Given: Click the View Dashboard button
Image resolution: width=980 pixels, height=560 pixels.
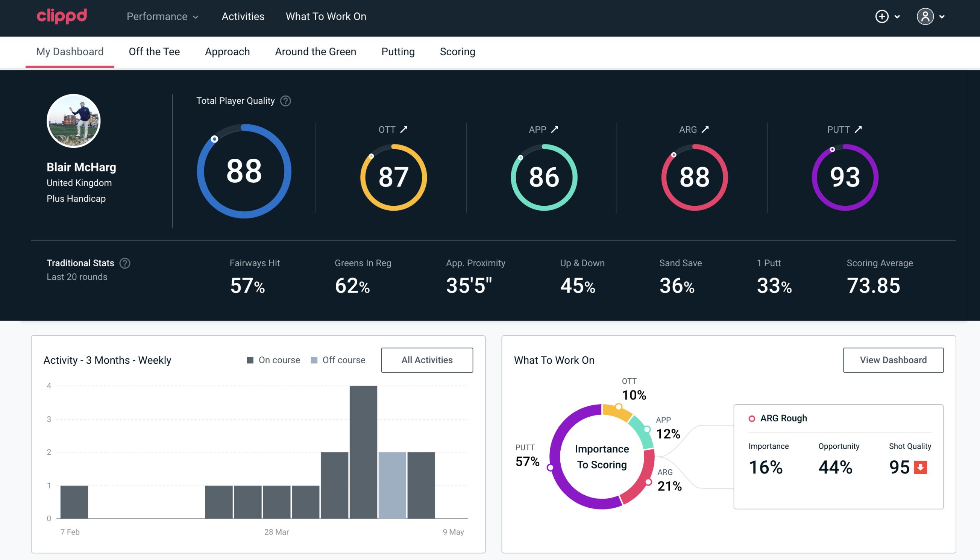Looking at the screenshot, I should [893, 360].
